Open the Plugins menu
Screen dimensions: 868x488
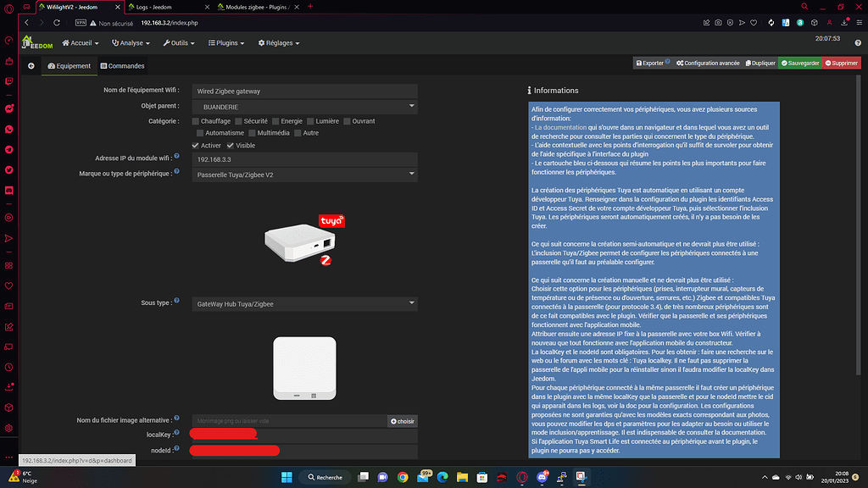pyautogui.click(x=225, y=42)
